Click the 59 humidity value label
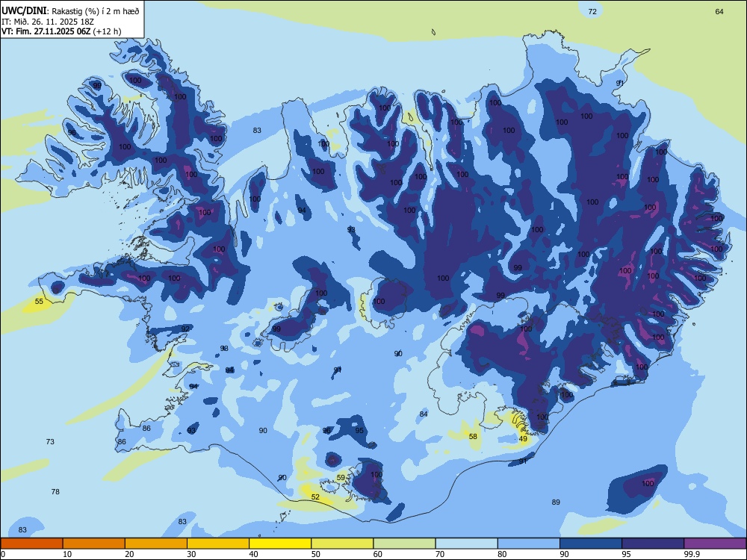Viewport: 747px width, 560px height. click(341, 478)
